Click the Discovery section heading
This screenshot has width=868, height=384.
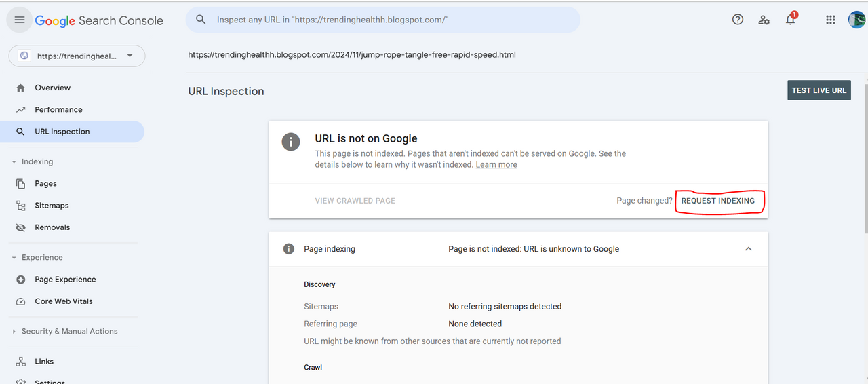coord(319,284)
